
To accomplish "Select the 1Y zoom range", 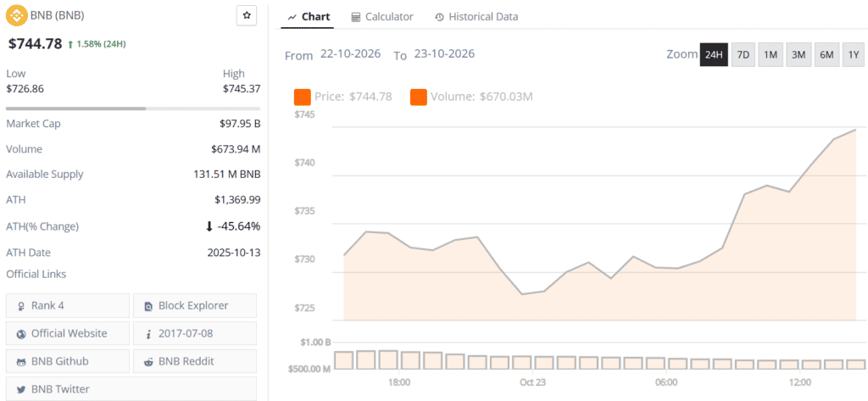I will [853, 55].
